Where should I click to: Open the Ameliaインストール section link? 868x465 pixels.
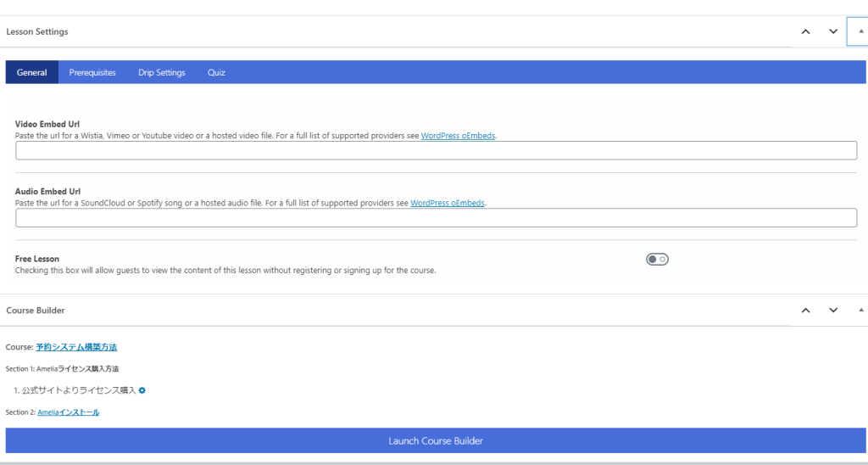(x=68, y=412)
